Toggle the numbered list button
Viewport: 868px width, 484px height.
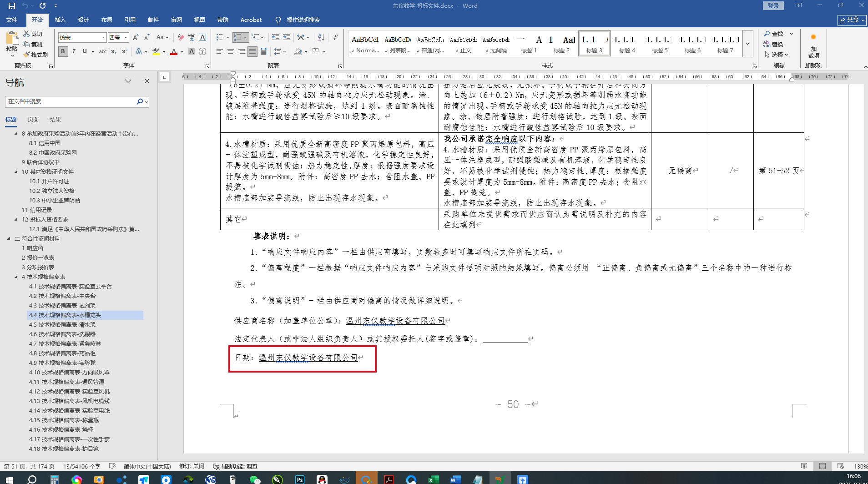point(237,37)
